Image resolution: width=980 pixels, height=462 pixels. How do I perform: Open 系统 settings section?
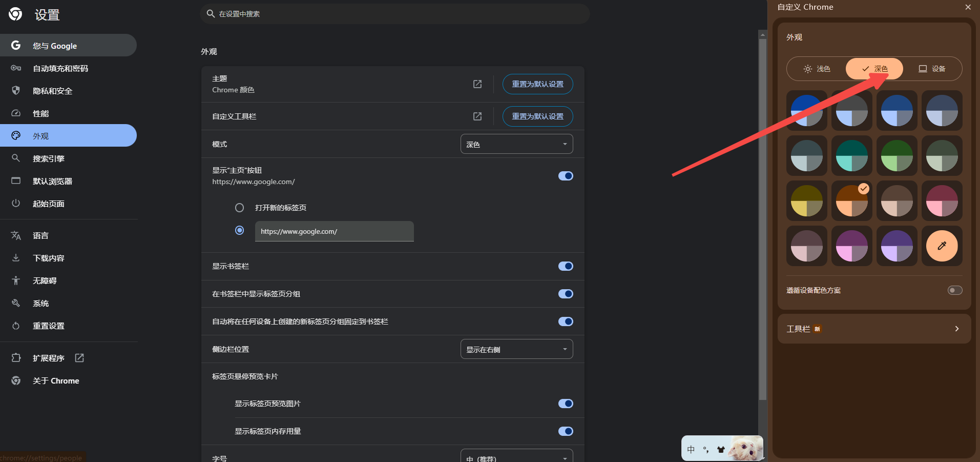click(68, 303)
